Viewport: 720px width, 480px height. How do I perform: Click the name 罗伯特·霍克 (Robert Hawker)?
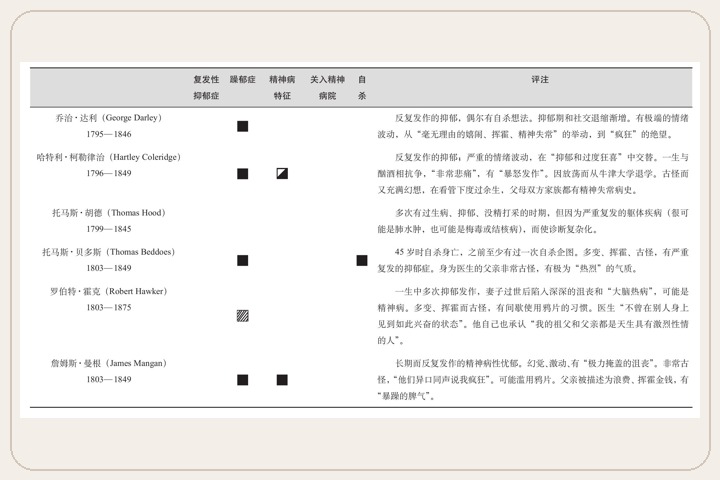click(x=109, y=291)
